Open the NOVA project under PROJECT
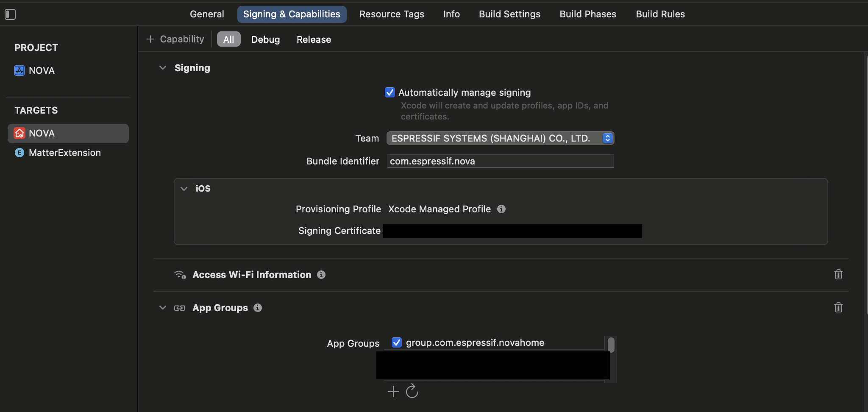The height and width of the screenshot is (412, 868). [x=41, y=70]
